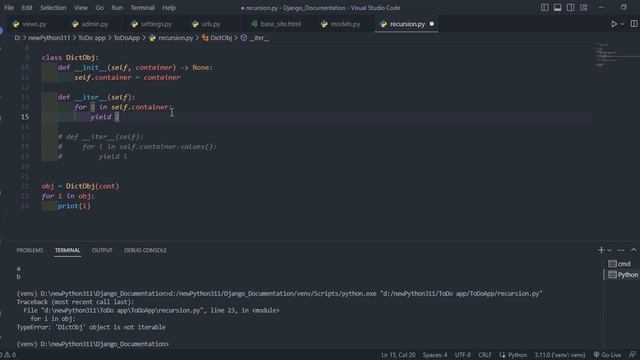The height and width of the screenshot is (360, 640).
Task: Create new terminal with plus icon
Action: pyautogui.click(x=601, y=250)
